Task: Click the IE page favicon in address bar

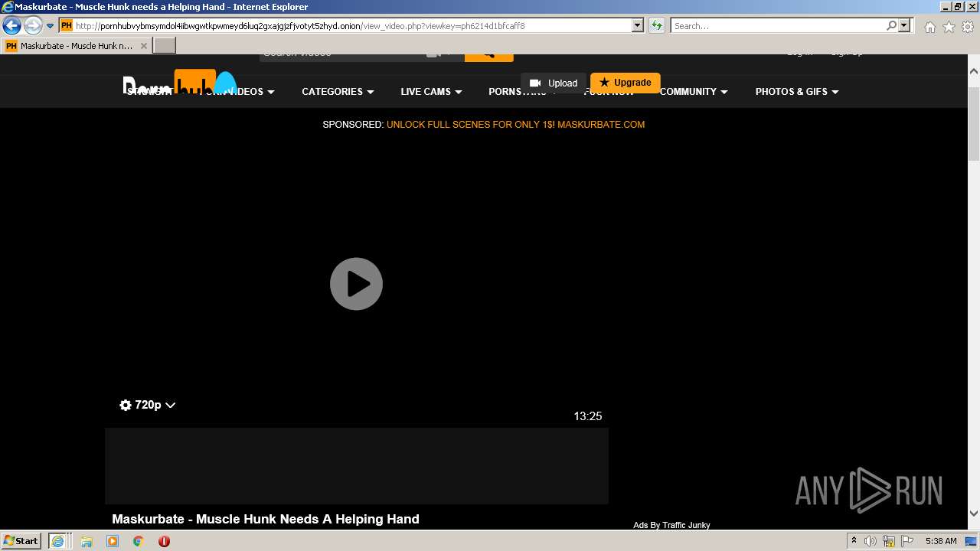Action: (66, 26)
